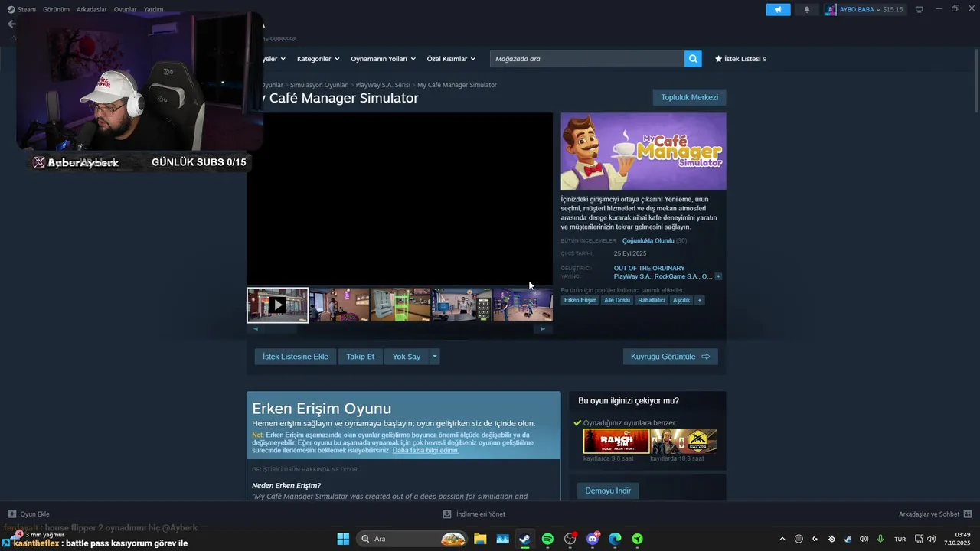Click the green round app icon on taskbar
The image size is (980, 551).
pos(637,539)
